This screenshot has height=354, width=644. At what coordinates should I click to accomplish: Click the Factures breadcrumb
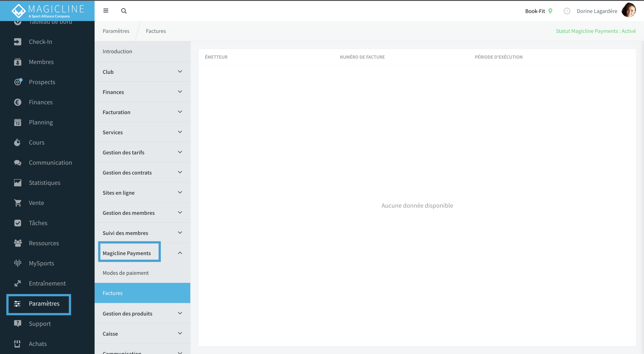tap(156, 31)
